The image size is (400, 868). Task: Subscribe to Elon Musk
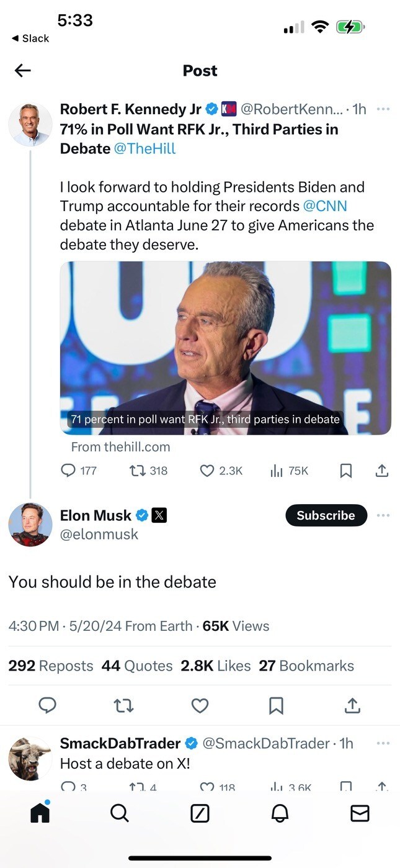pyautogui.click(x=326, y=515)
